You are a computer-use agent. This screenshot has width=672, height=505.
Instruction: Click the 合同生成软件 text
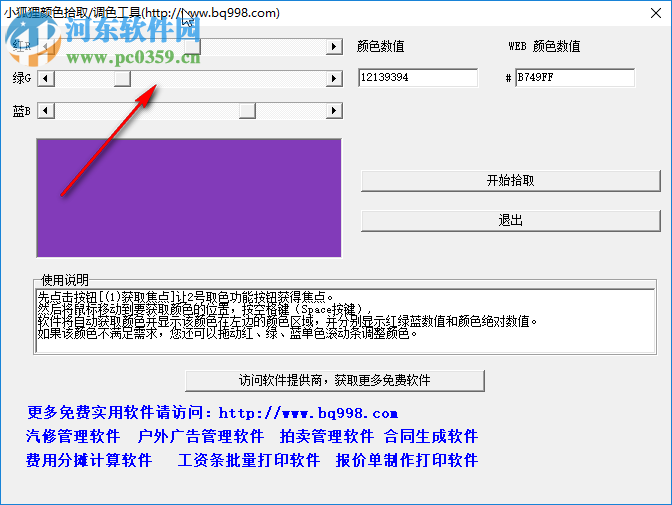431,436
